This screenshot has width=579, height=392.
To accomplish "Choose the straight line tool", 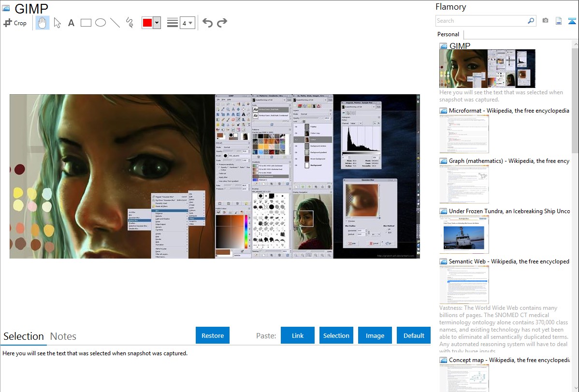I will pos(115,23).
